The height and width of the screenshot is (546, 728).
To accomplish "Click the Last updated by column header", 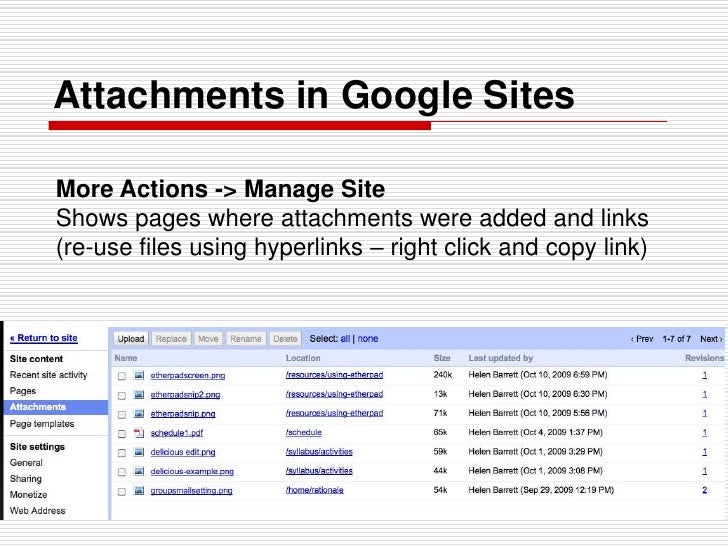I will coord(500,358).
